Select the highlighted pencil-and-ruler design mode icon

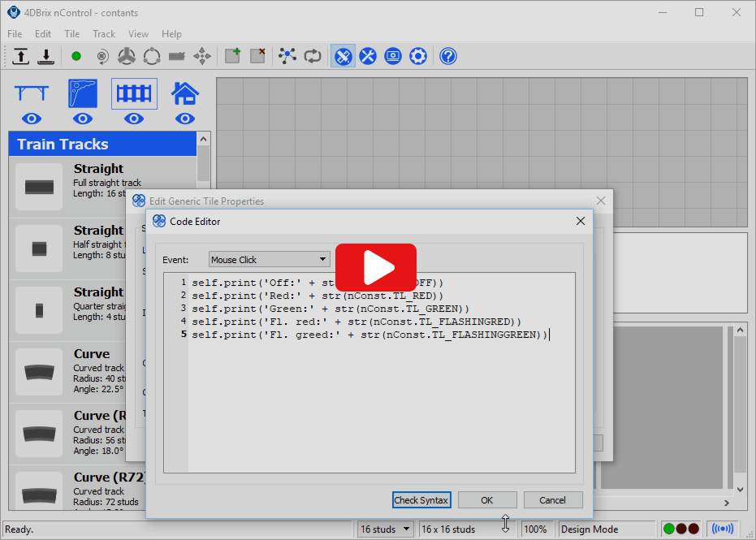click(343, 56)
